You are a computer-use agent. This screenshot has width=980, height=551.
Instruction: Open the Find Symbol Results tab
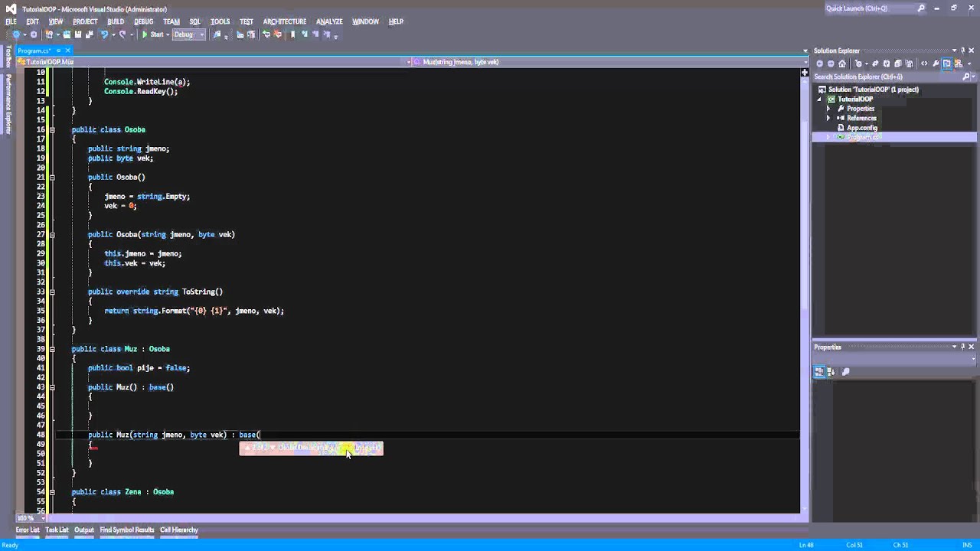[x=127, y=530]
